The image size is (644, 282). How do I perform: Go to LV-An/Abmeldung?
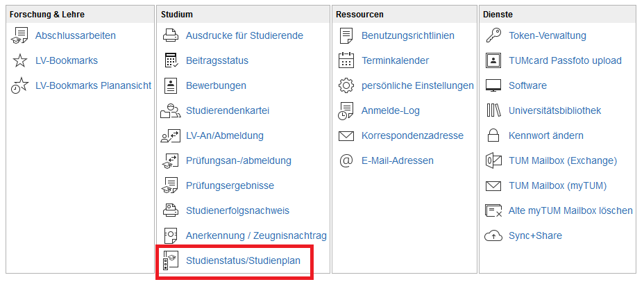[224, 135]
